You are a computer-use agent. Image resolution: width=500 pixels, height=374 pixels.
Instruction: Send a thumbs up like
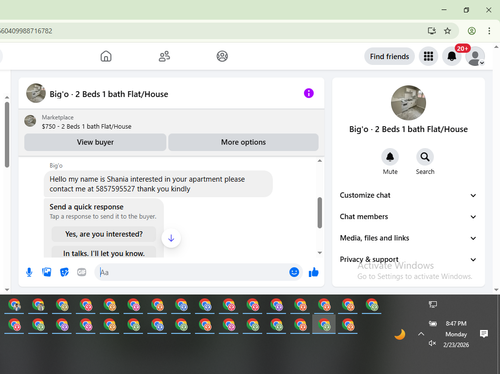click(313, 272)
